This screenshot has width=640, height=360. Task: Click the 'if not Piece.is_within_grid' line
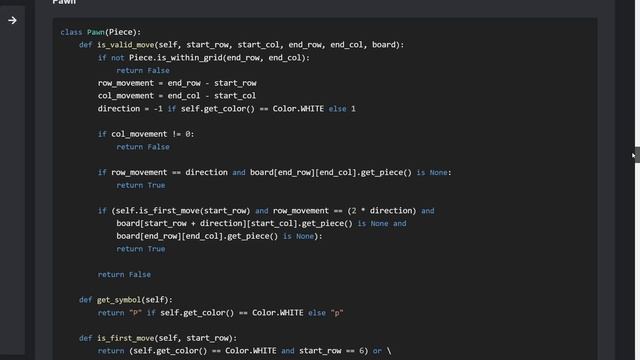[203, 58]
